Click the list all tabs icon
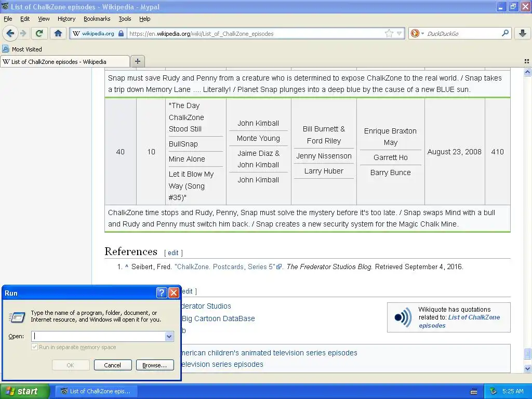532x399 pixels. tap(527, 61)
